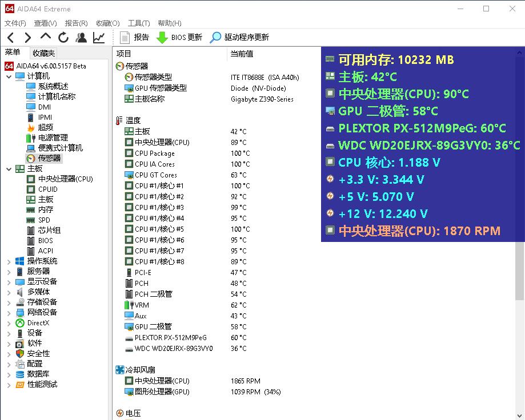Viewport: 525px width, 420px height.
Task: Switch to the 收藏夹 tab
Action: coord(44,53)
